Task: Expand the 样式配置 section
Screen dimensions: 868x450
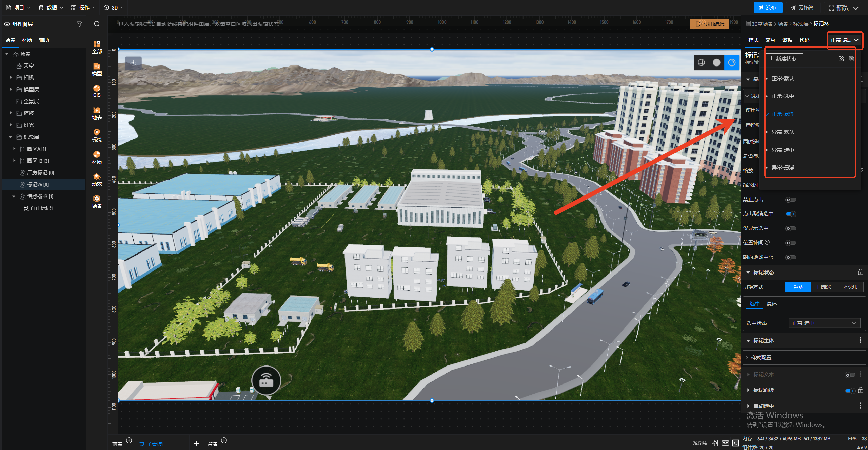Action: pos(761,357)
